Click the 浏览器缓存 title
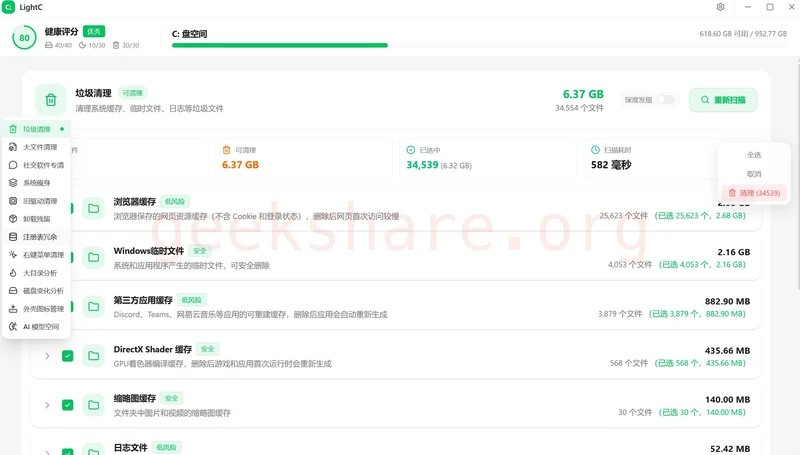 pyautogui.click(x=134, y=201)
